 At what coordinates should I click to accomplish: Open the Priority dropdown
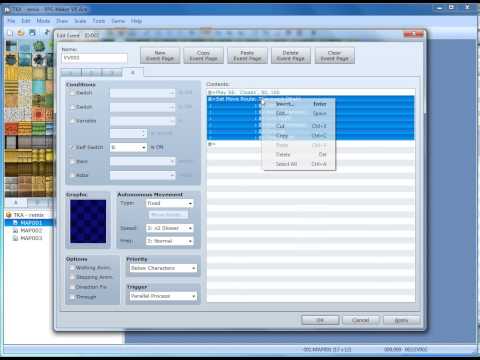click(x=163, y=268)
